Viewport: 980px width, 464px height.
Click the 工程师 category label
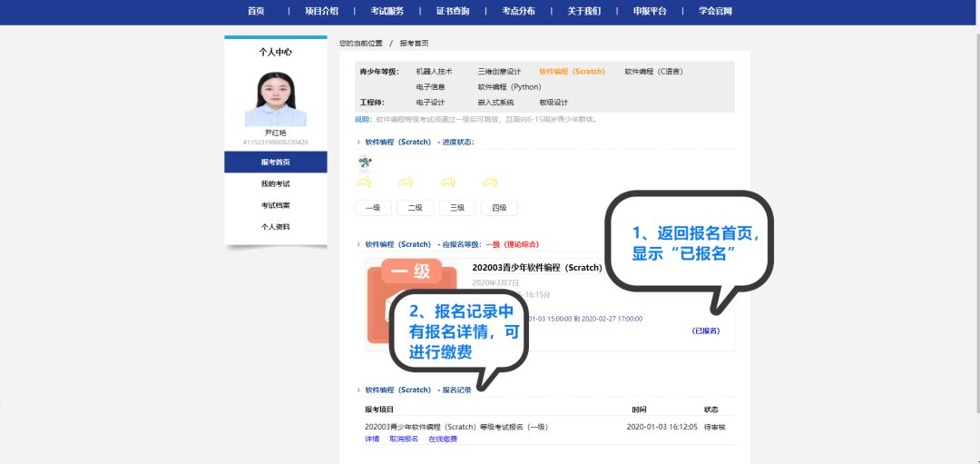[x=372, y=103]
